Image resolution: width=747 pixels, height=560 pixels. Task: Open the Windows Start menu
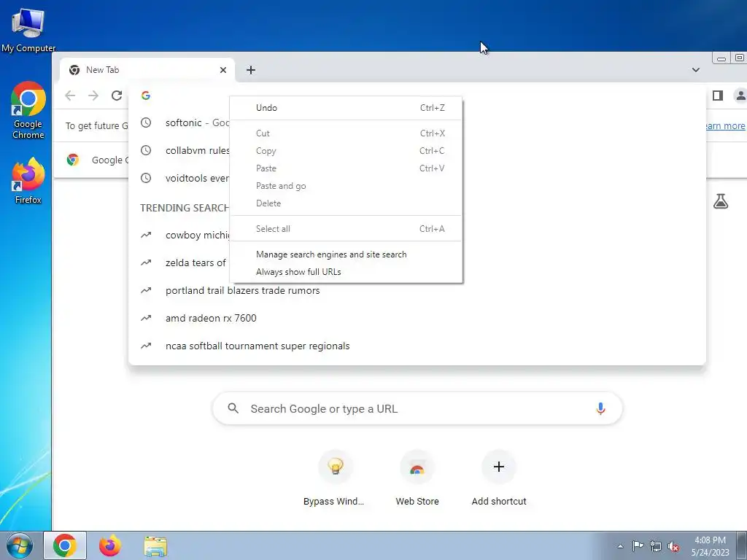[19, 545]
